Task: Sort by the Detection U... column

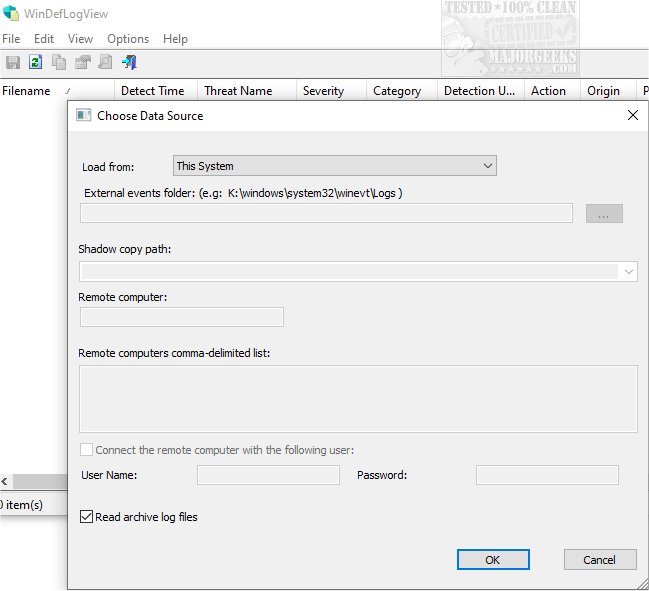Action: pyautogui.click(x=481, y=91)
